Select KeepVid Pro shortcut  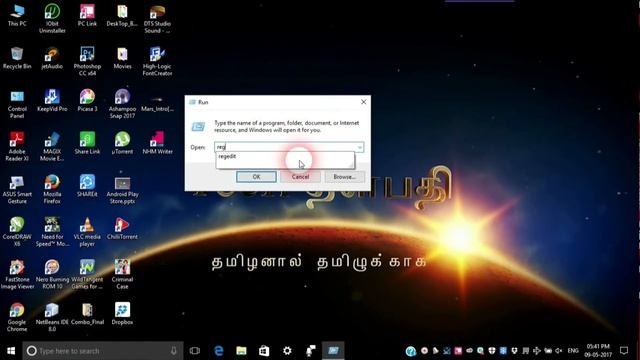tap(52, 101)
